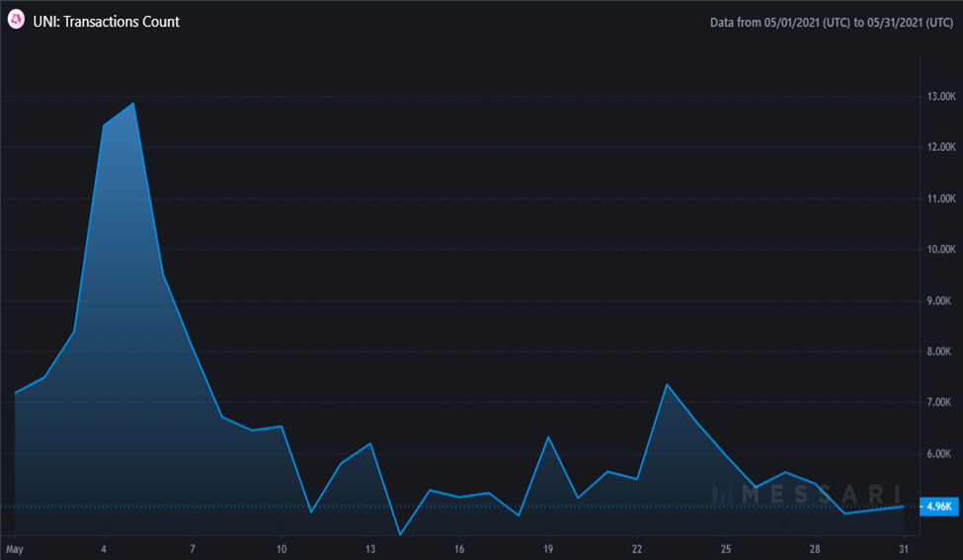
Task: Click the 13.00K y-axis label
Action: [x=941, y=97]
